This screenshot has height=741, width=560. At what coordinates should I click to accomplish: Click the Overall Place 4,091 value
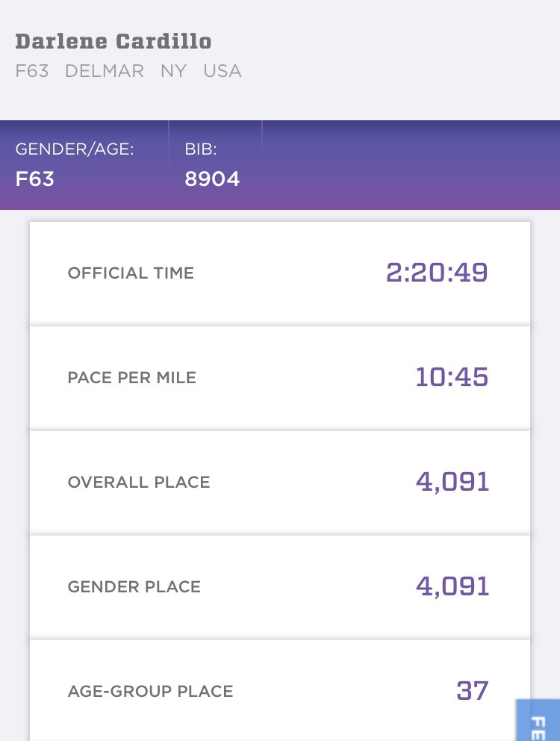click(x=452, y=482)
